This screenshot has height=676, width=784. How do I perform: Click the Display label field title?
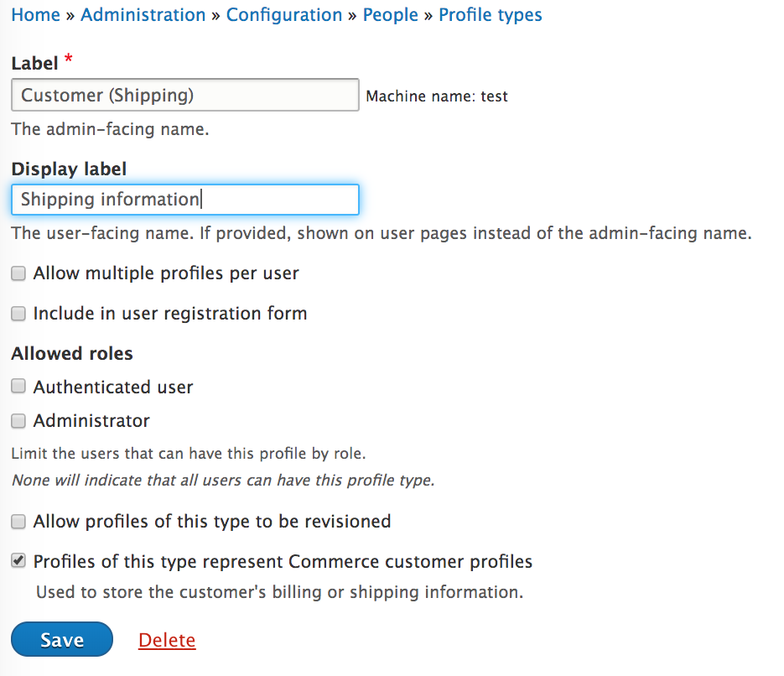point(69,169)
